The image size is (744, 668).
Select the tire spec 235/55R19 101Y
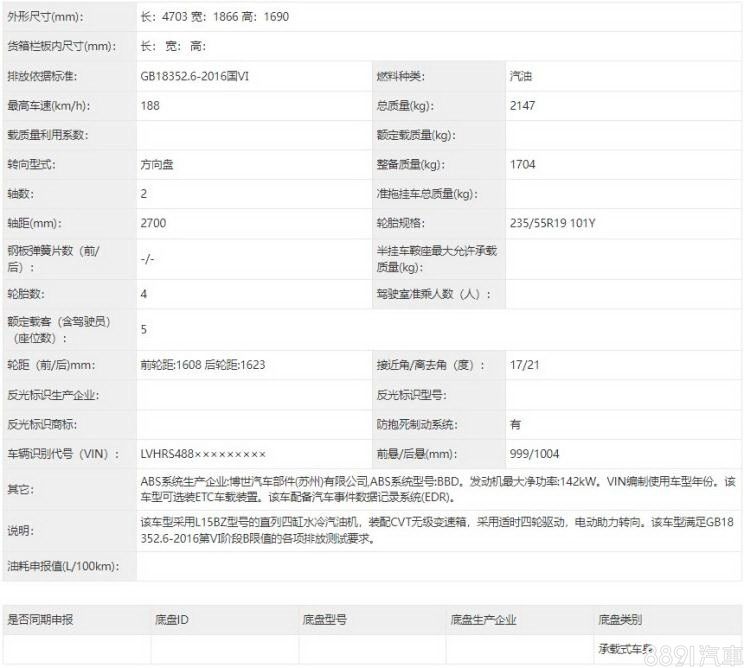pyautogui.click(x=552, y=223)
